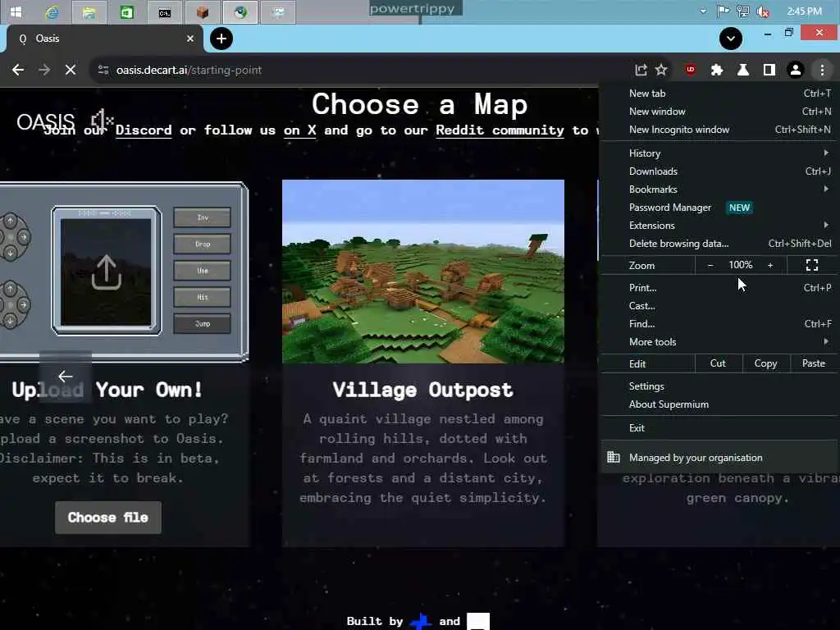The image size is (840, 630).
Task: Click Managed by your organisation
Action: 720,458
